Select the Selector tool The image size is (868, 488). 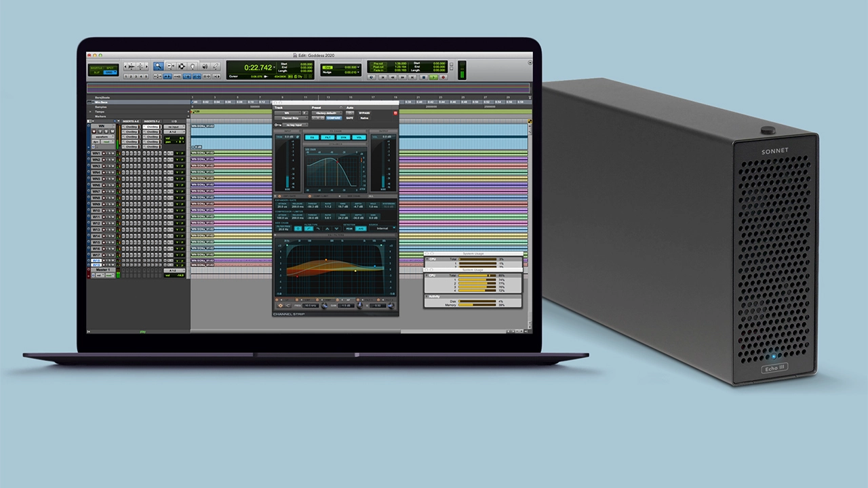pyautogui.click(x=182, y=66)
